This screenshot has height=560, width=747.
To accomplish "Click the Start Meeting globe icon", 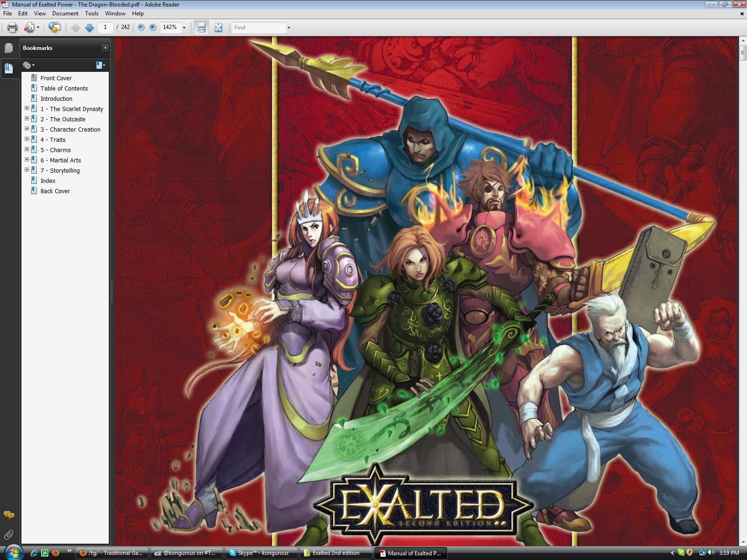I will (54, 28).
